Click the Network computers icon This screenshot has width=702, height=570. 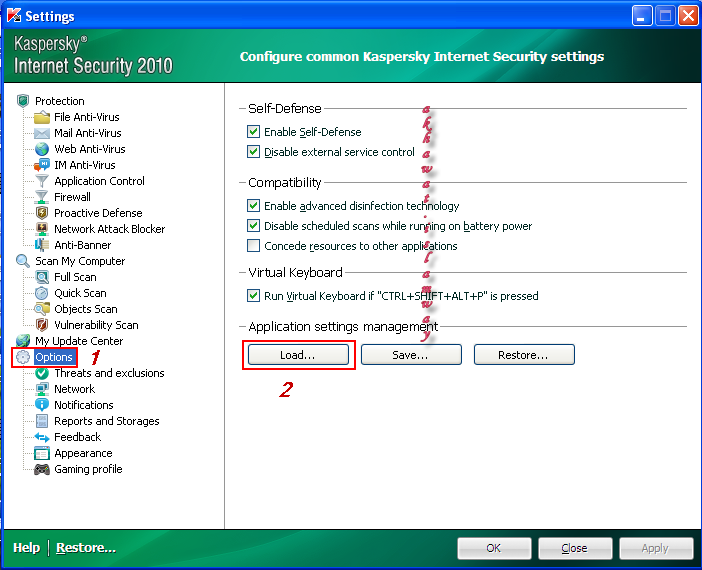point(42,389)
